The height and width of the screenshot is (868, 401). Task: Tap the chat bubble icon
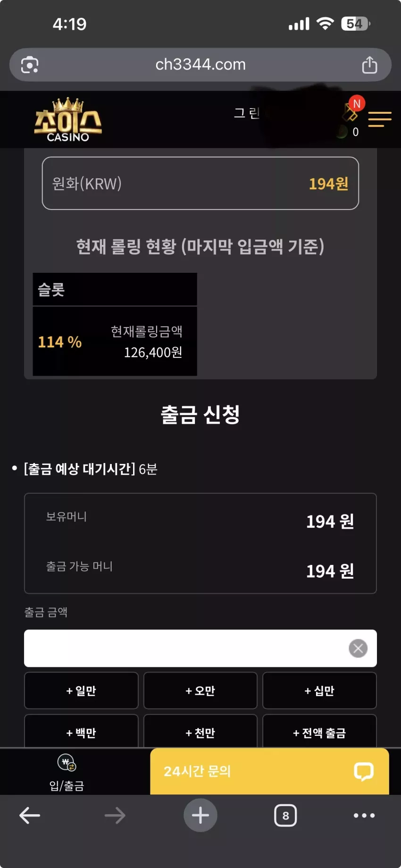(x=364, y=772)
